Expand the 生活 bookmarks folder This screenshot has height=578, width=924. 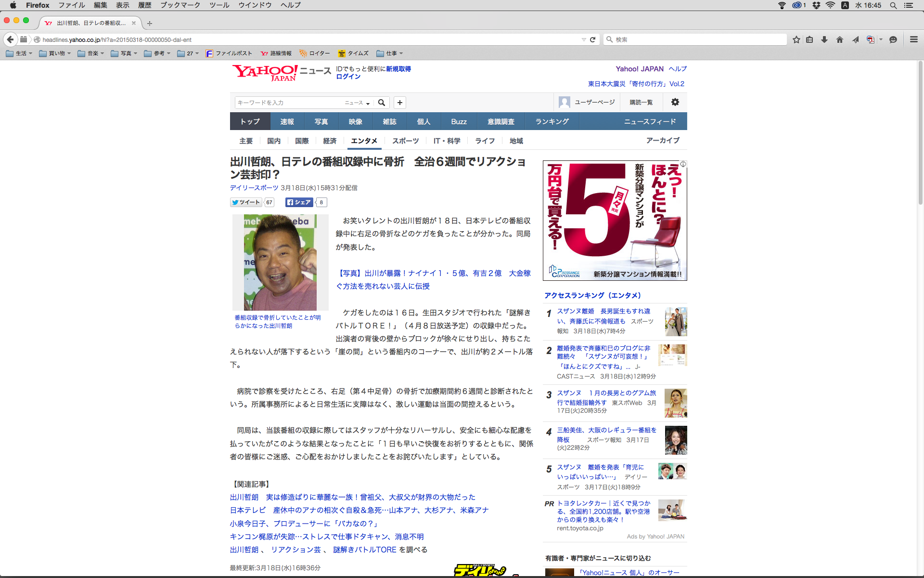pyautogui.click(x=19, y=53)
